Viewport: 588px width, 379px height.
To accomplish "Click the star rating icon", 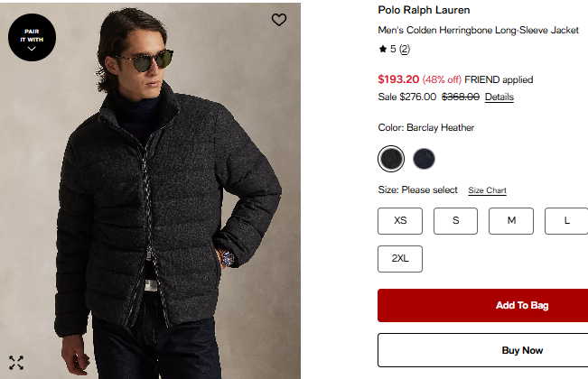I will [382, 49].
